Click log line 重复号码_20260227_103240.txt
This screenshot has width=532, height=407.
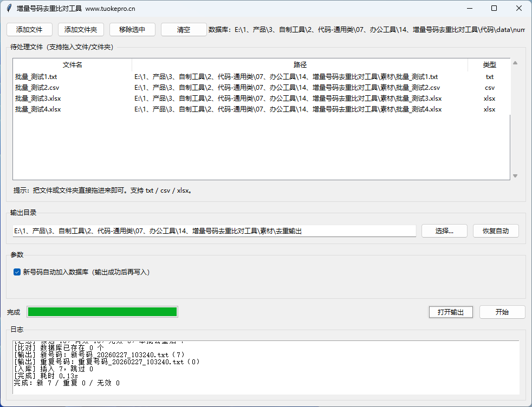point(107,362)
